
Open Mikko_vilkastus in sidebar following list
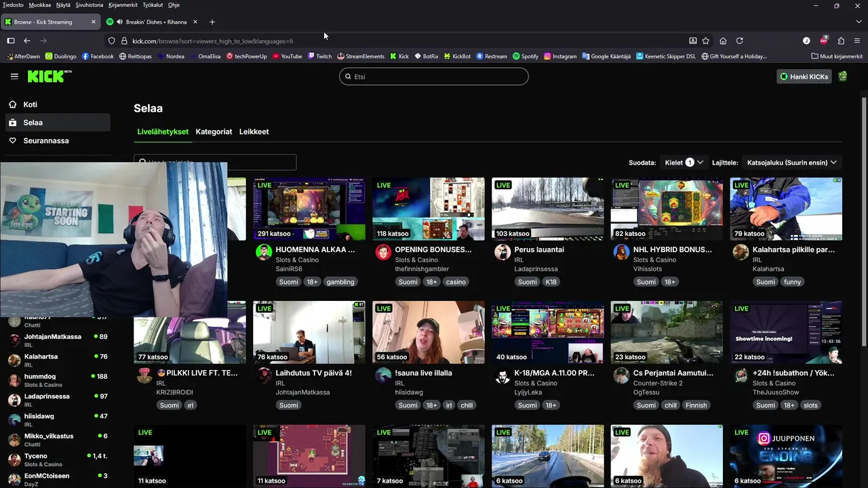[x=57, y=440]
